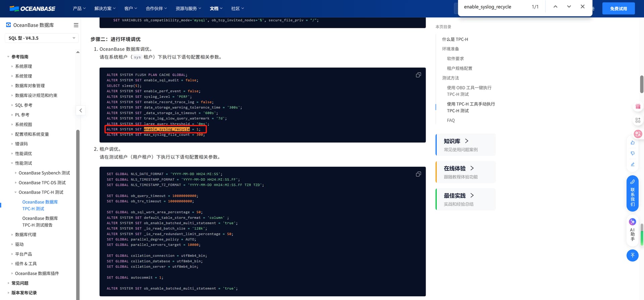Click the 免费试用 button
This screenshot has height=300, width=644.
pos(619,8)
